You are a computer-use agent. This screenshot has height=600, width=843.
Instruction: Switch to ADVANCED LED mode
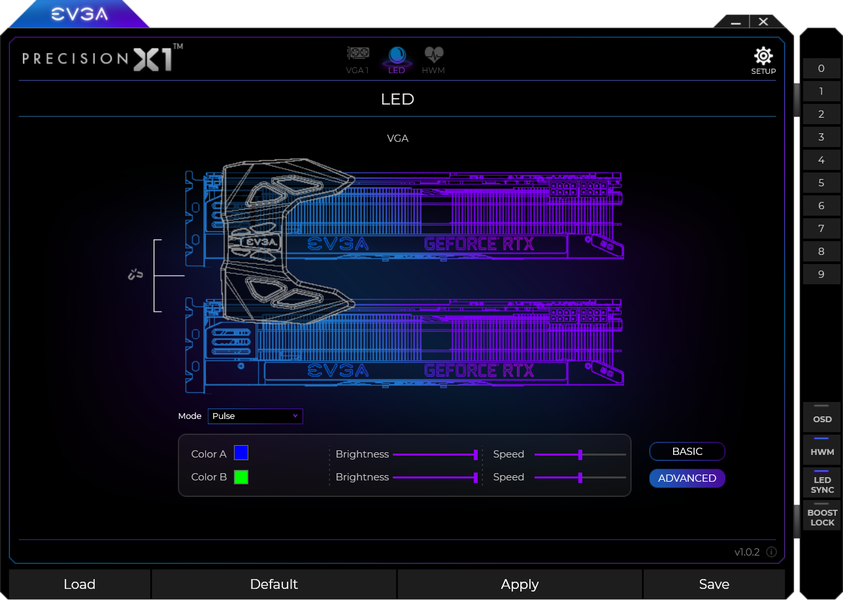click(687, 478)
